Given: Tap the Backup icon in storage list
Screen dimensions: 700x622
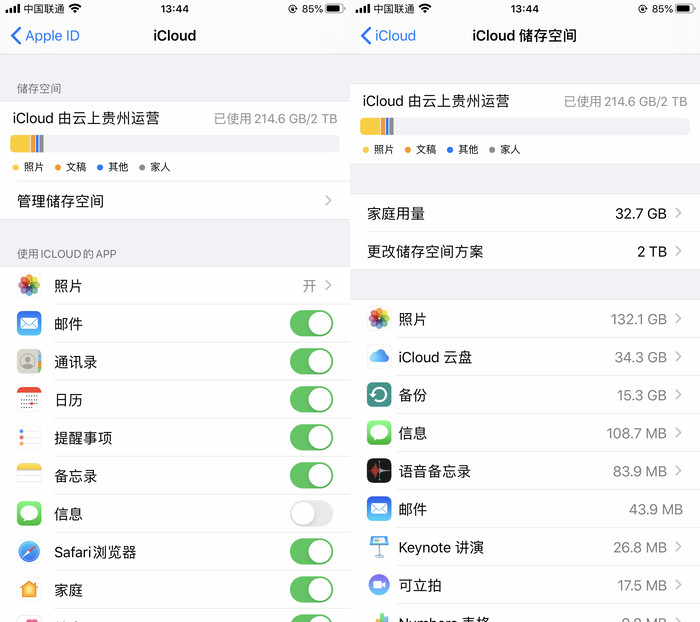Looking at the screenshot, I should tap(379, 394).
